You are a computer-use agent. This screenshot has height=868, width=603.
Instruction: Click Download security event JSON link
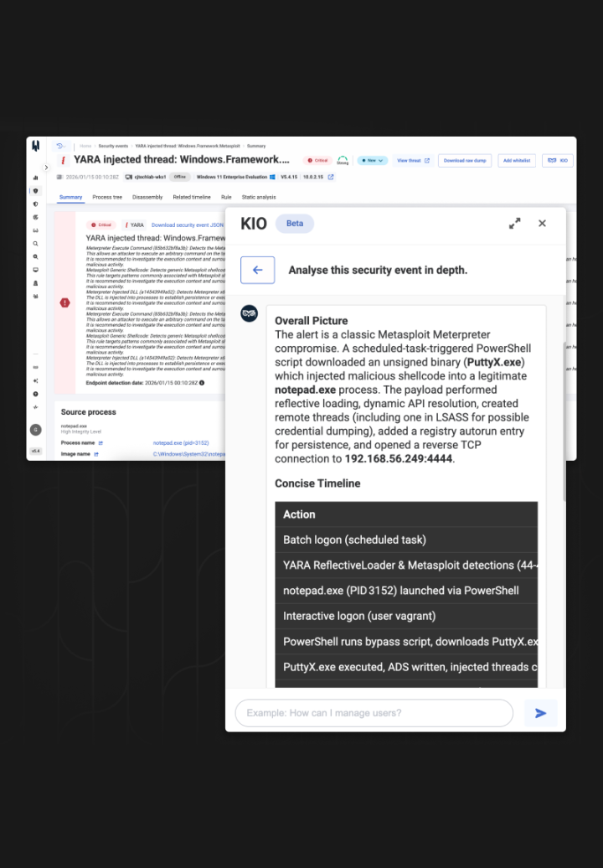click(188, 225)
